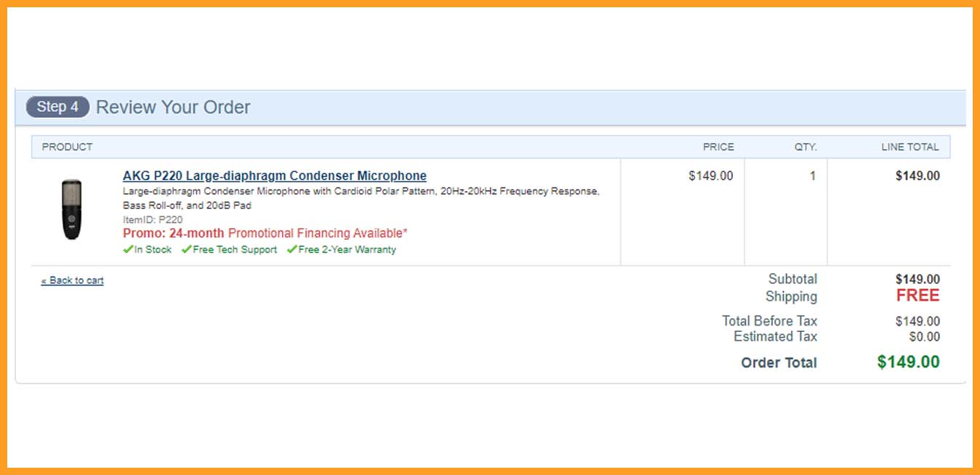Click the microphone product thumbnail image
This screenshot has height=475, width=980.
click(x=71, y=209)
